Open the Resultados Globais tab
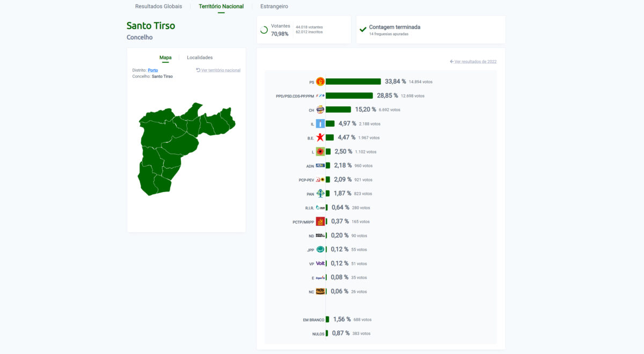Image resolution: width=644 pixels, height=354 pixels. point(158,6)
